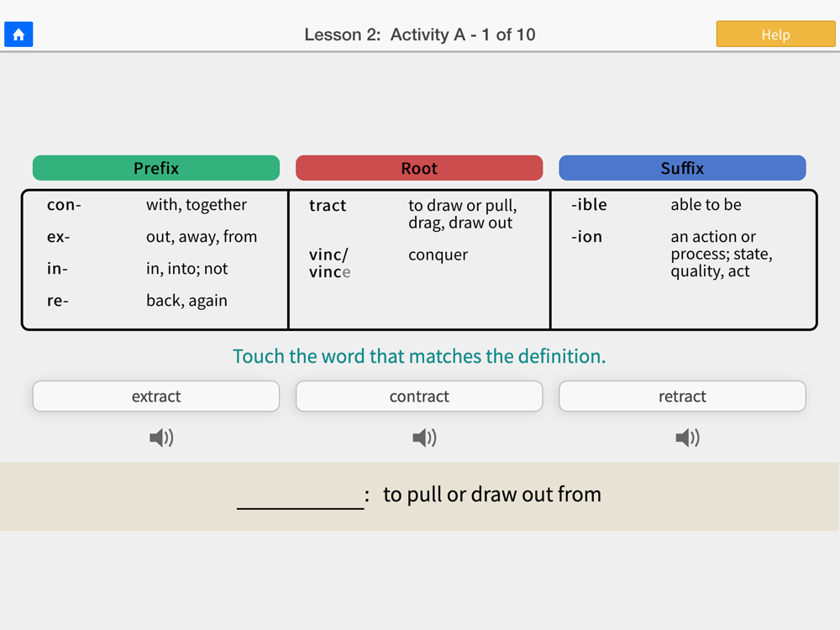Select the blue Suffix header

tap(682, 168)
